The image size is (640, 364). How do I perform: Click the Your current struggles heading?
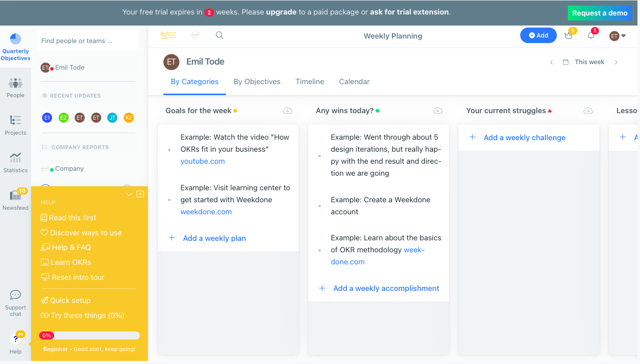[x=506, y=111]
